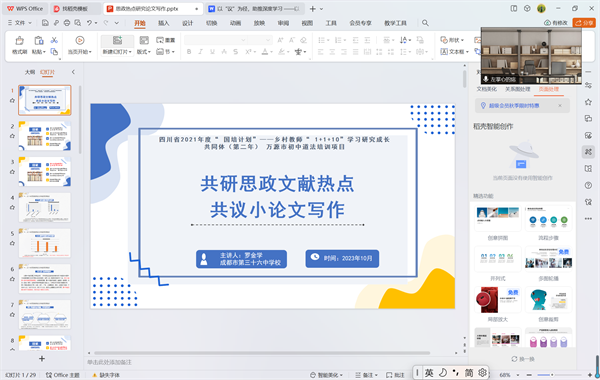Expand the Section (节) dropdown
The image size is (600, 380).
[165, 52]
